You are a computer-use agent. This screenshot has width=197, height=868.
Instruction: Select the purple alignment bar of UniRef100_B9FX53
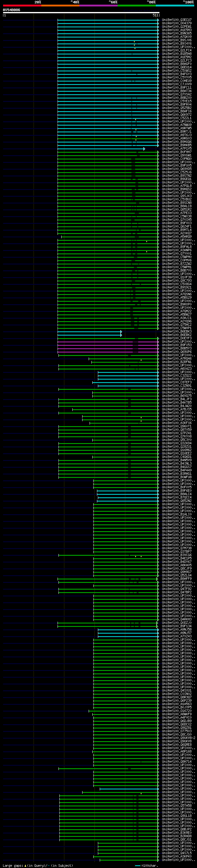(x=108, y=345)
